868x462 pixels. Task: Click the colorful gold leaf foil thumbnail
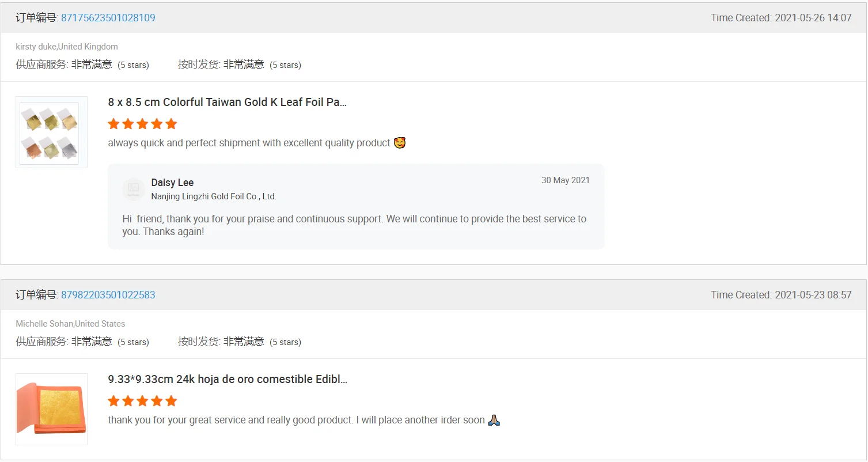coord(51,132)
